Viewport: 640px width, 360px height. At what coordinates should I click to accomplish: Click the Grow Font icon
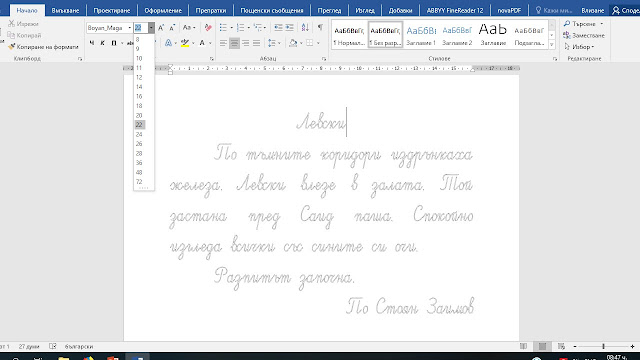(161, 28)
